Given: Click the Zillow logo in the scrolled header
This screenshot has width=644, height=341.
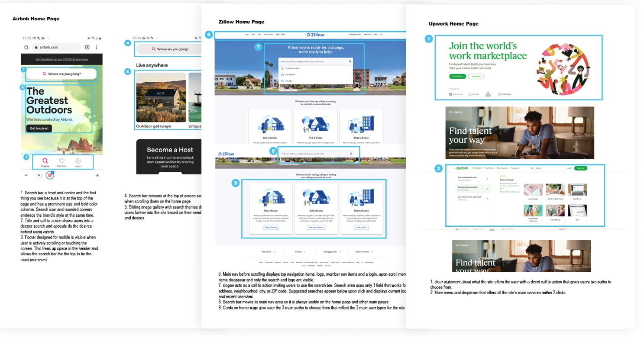Looking at the screenshot, I should [x=226, y=154].
